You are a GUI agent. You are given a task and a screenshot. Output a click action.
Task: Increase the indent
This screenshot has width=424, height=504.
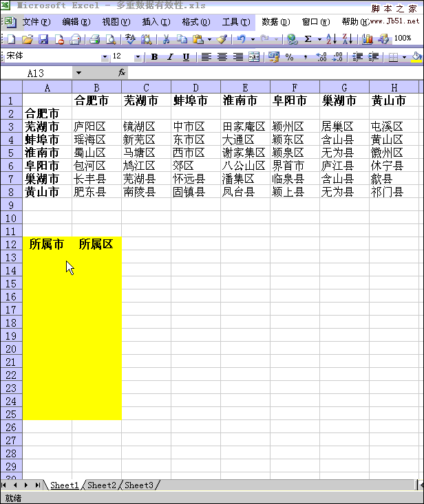coord(373,57)
